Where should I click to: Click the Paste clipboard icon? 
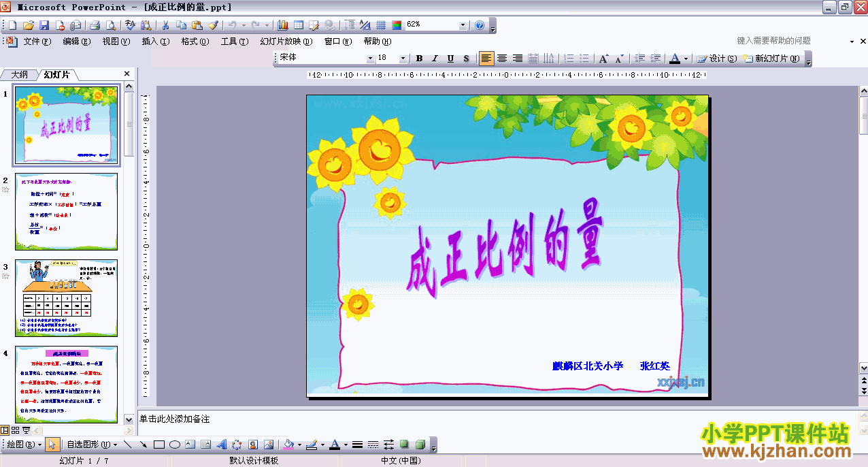(x=197, y=25)
